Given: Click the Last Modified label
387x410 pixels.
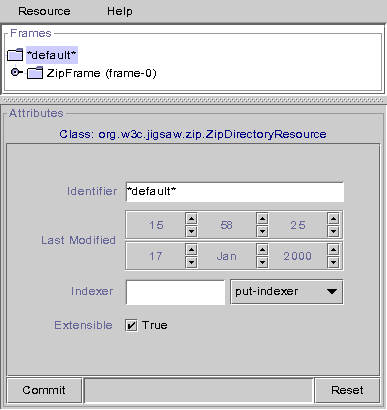Looking at the screenshot, I should pos(78,240).
